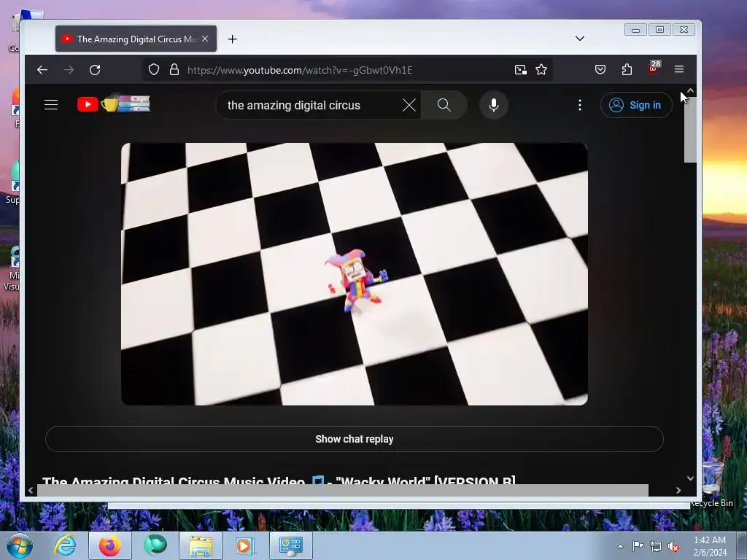Open a new browser tab
This screenshot has height=560, width=747.
tap(233, 39)
